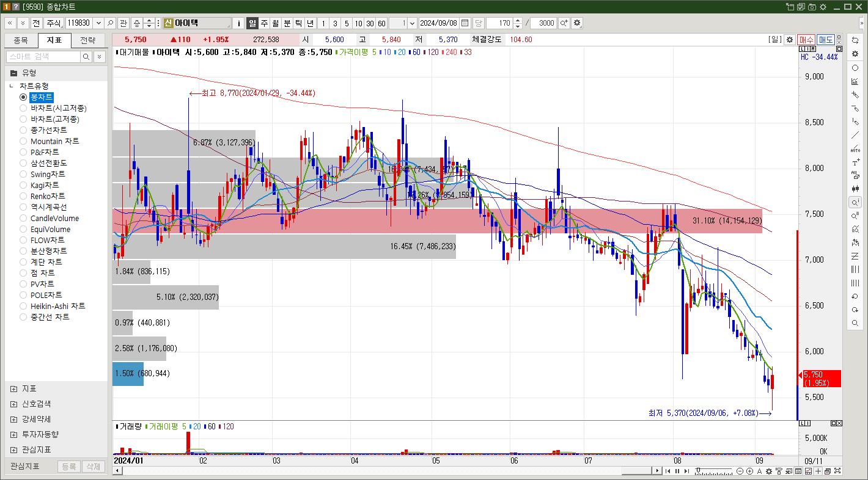
Task: Select the Mountain 차트 radio option
Action: tap(23, 141)
